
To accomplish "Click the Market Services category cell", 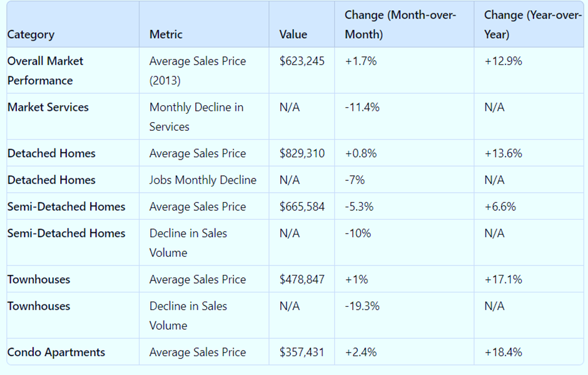I will [48, 107].
